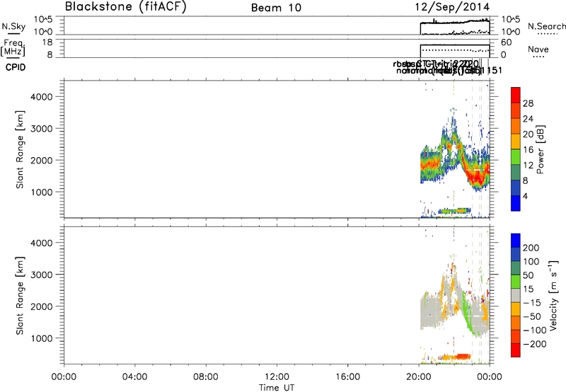The height and width of the screenshot is (392, 566).
Task: Click the 'Freq. [MHz]' label
Action: point(13,47)
